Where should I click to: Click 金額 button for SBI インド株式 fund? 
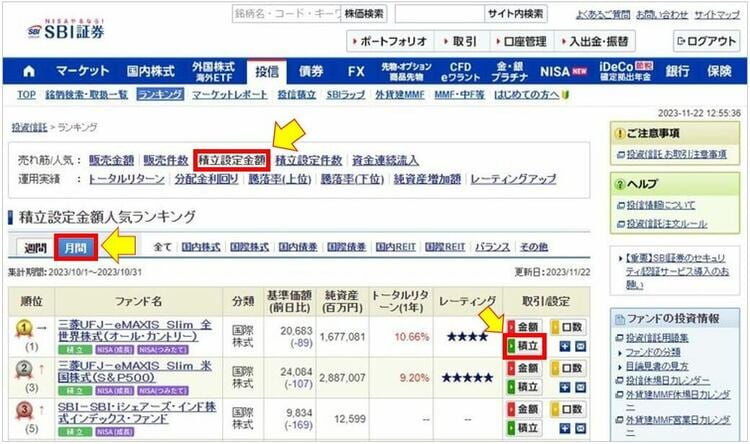click(x=524, y=410)
